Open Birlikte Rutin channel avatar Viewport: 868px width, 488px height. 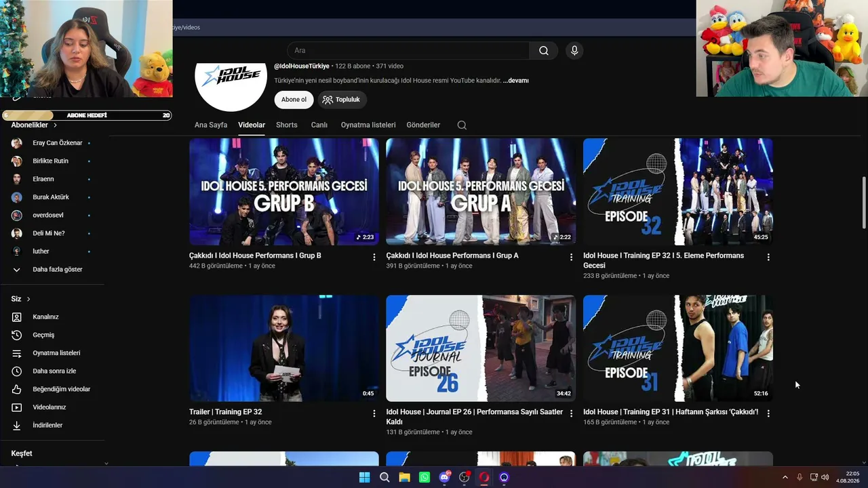tap(17, 161)
